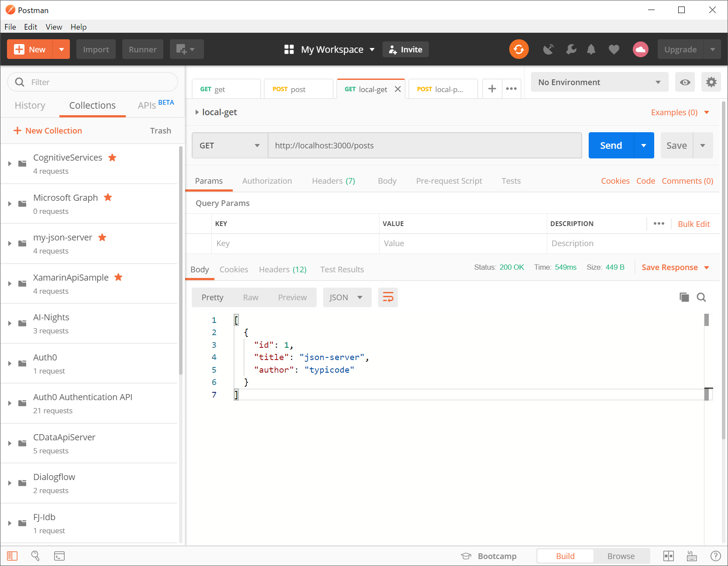Click the orange sync status icon
Image resolution: width=728 pixels, height=566 pixels.
519,49
